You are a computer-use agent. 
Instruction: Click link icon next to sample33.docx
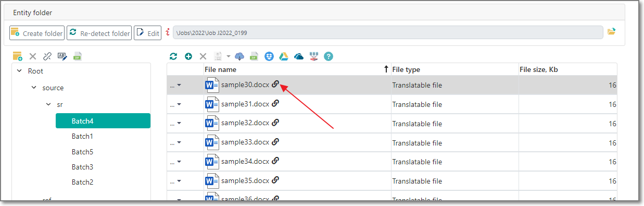(x=275, y=142)
